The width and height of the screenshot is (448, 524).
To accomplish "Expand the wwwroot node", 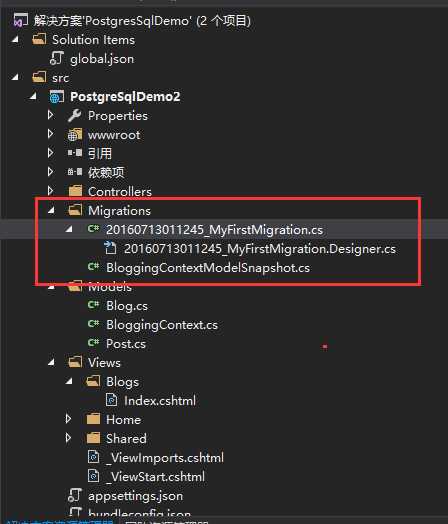I will pos(51,134).
